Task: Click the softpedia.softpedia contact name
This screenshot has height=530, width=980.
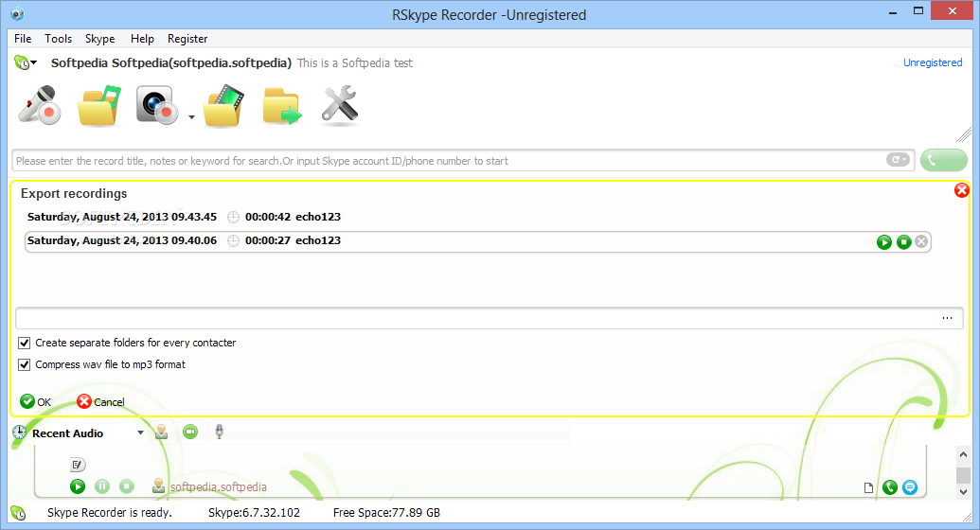Action: coord(218,486)
